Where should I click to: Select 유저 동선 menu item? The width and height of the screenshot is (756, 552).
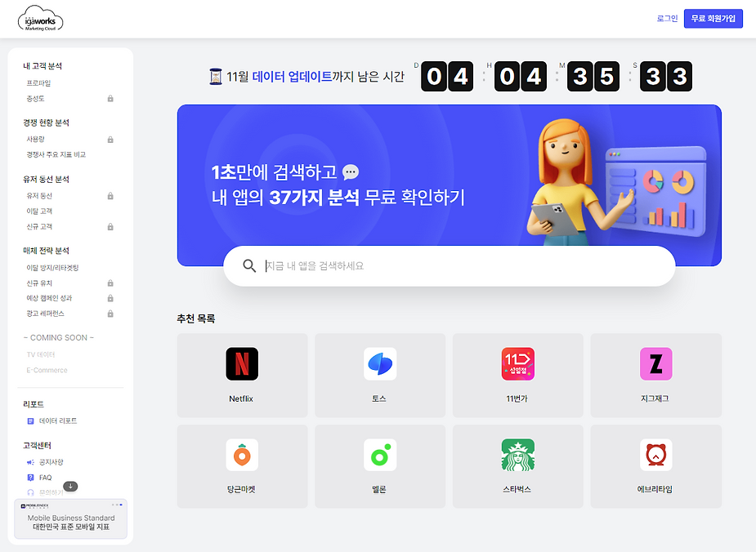click(x=39, y=195)
